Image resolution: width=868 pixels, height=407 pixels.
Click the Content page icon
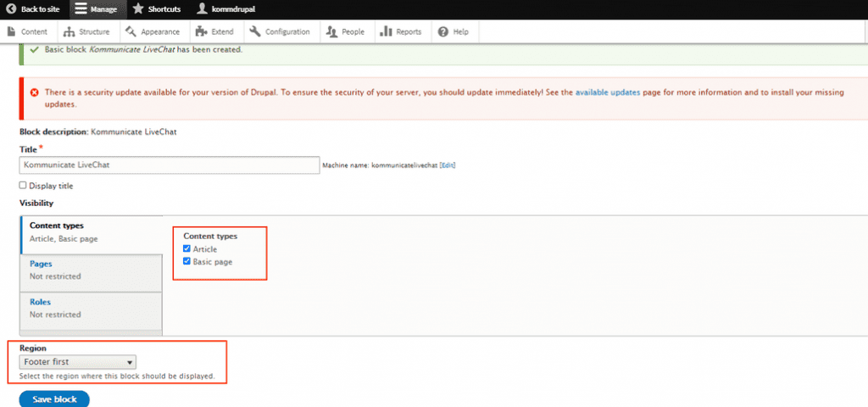pyautogui.click(x=11, y=31)
